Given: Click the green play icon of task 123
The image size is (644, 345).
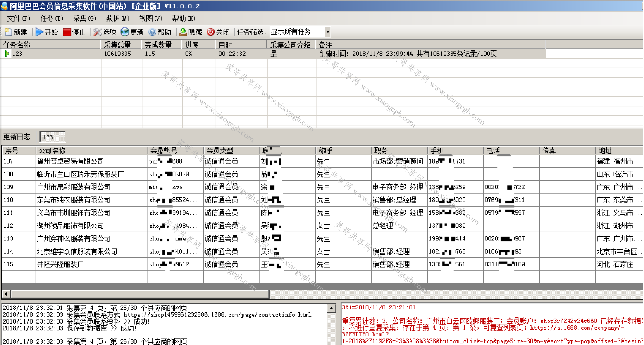Looking at the screenshot, I should pos(7,54).
